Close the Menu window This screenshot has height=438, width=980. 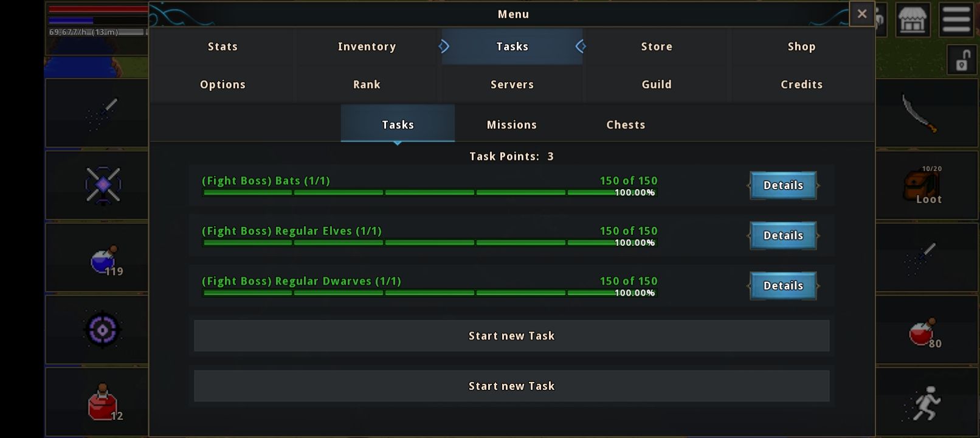click(861, 13)
